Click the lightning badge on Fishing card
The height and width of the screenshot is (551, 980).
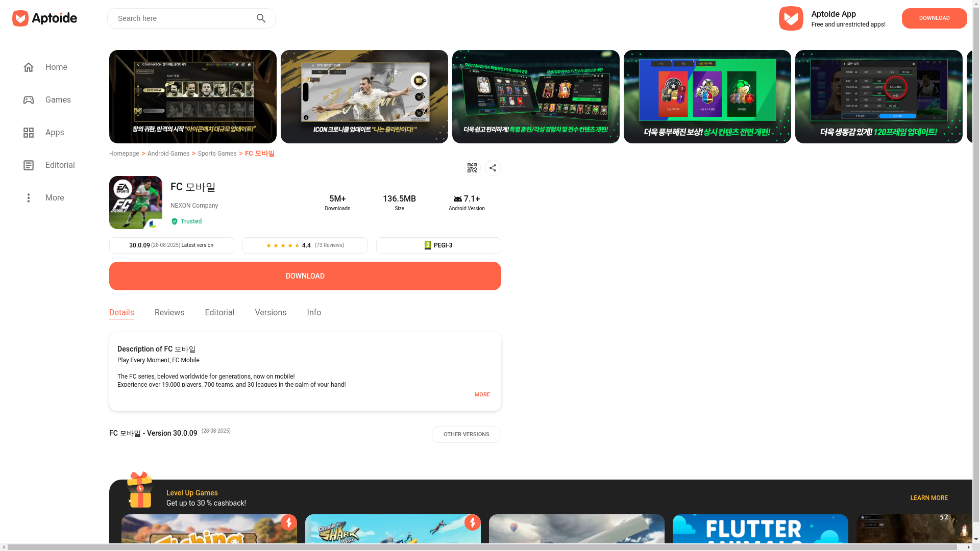point(289,522)
